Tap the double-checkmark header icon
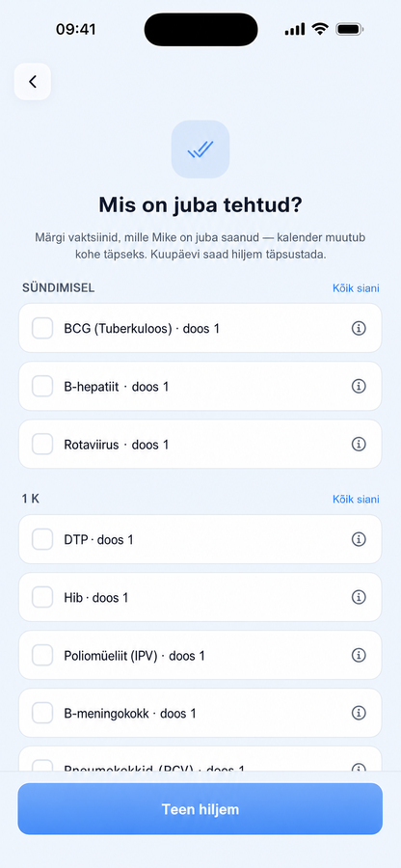The image size is (401, 868). pyautogui.click(x=200, y=149)
